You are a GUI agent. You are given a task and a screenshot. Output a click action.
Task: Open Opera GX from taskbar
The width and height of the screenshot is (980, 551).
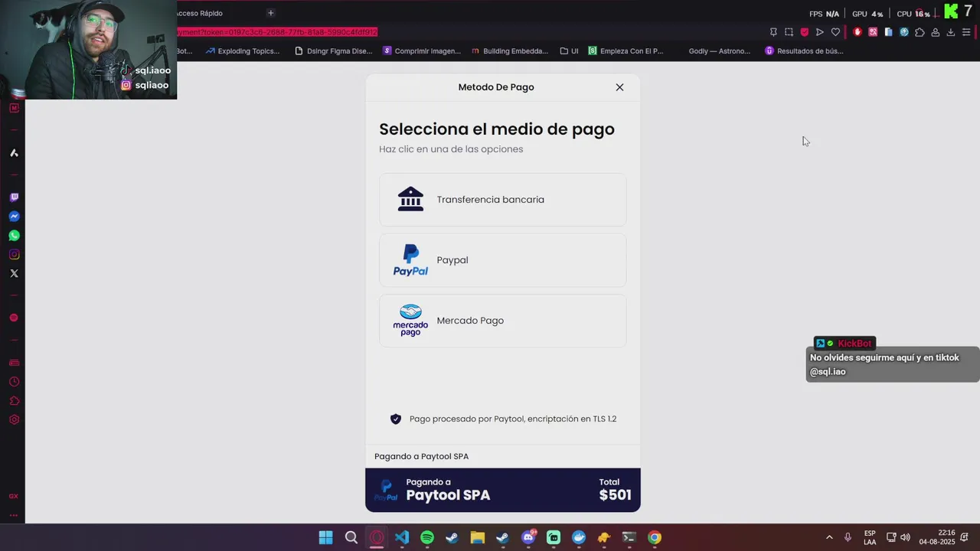point(377,537)
